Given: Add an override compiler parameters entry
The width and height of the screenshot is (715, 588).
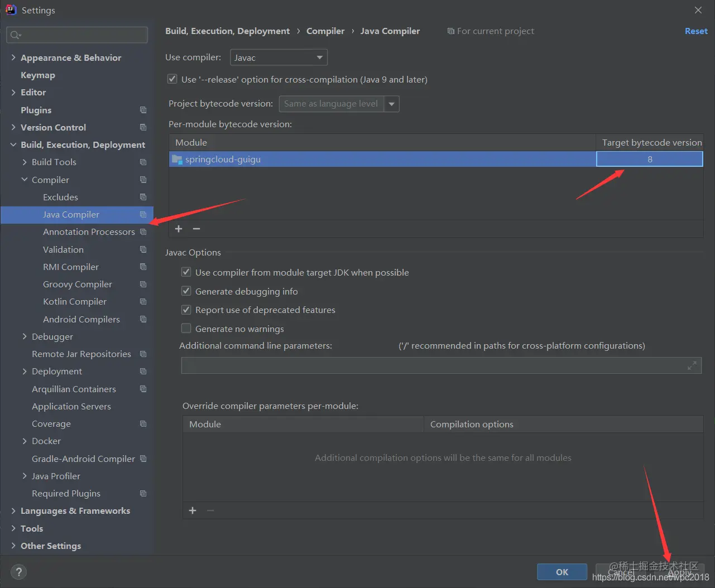Looking at the screenshot, I should (x=193, y=510).
